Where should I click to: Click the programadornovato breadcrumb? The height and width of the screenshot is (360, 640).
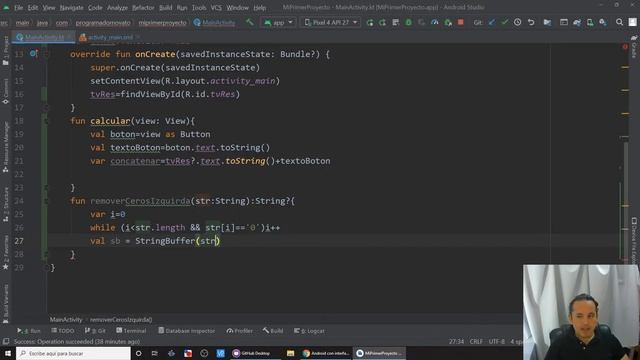103,23
